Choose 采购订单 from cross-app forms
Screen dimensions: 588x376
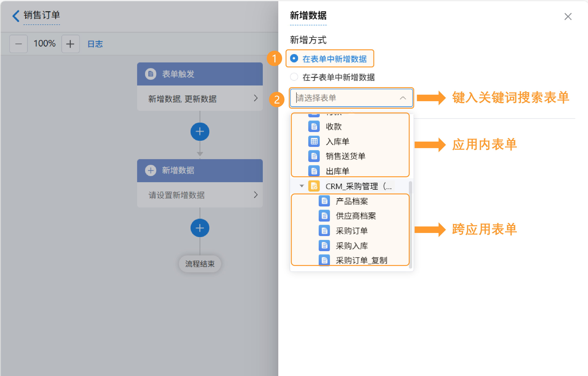click(352, 231)
